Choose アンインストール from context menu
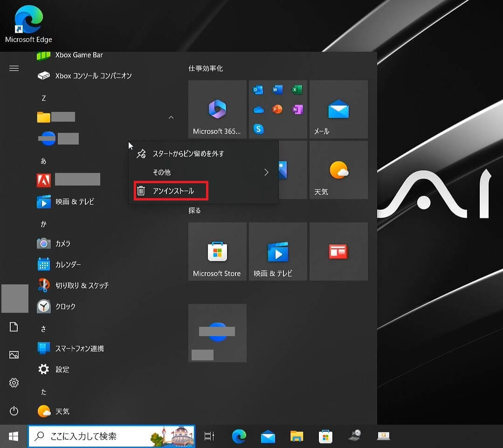 point(203,191)
